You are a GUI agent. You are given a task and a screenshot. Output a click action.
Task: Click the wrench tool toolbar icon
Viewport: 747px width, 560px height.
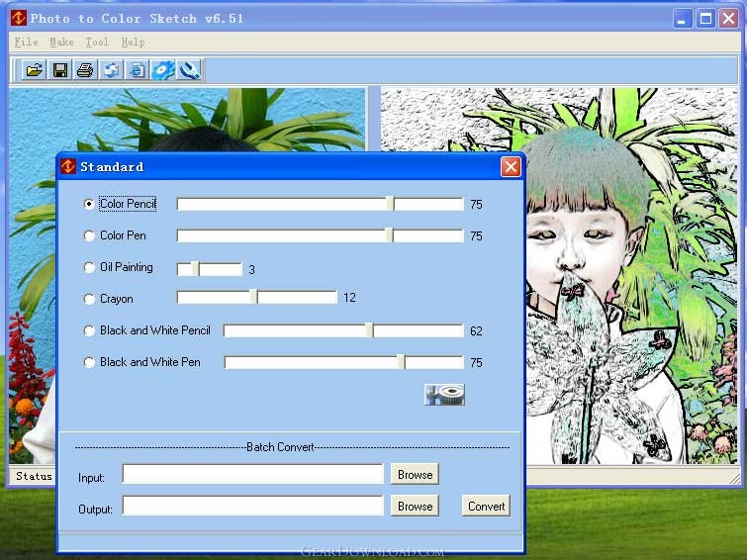[189, 70]
